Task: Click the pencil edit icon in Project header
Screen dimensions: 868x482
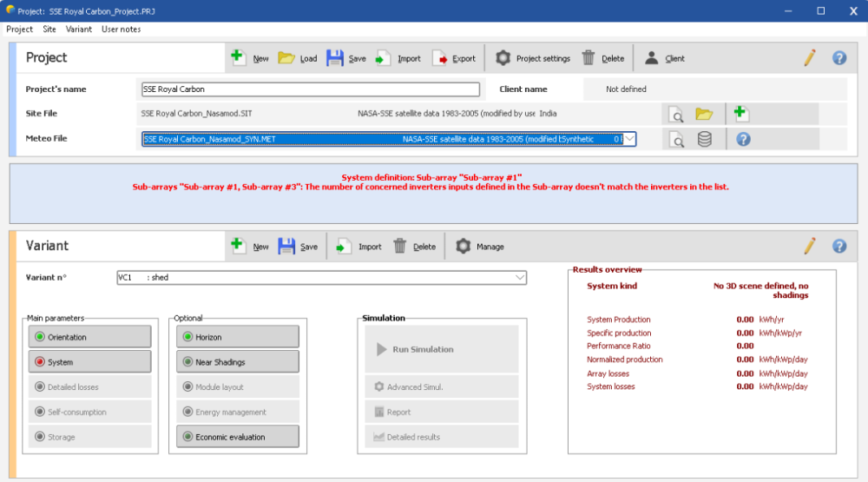Action: pos(809,58)
